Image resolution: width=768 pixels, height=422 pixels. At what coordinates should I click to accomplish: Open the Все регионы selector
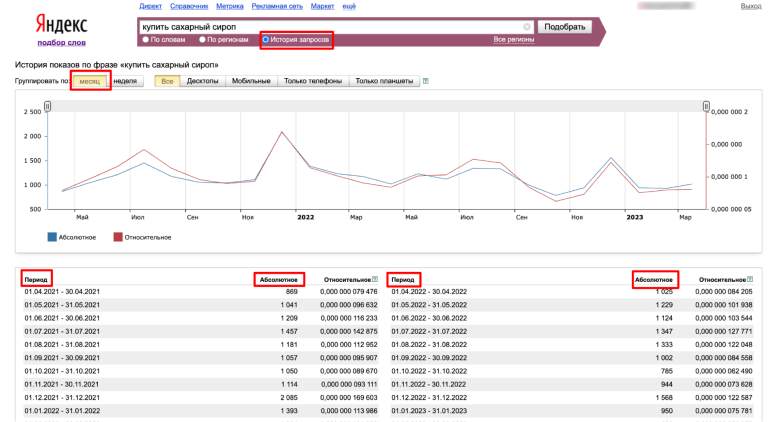tap(513, 40)
